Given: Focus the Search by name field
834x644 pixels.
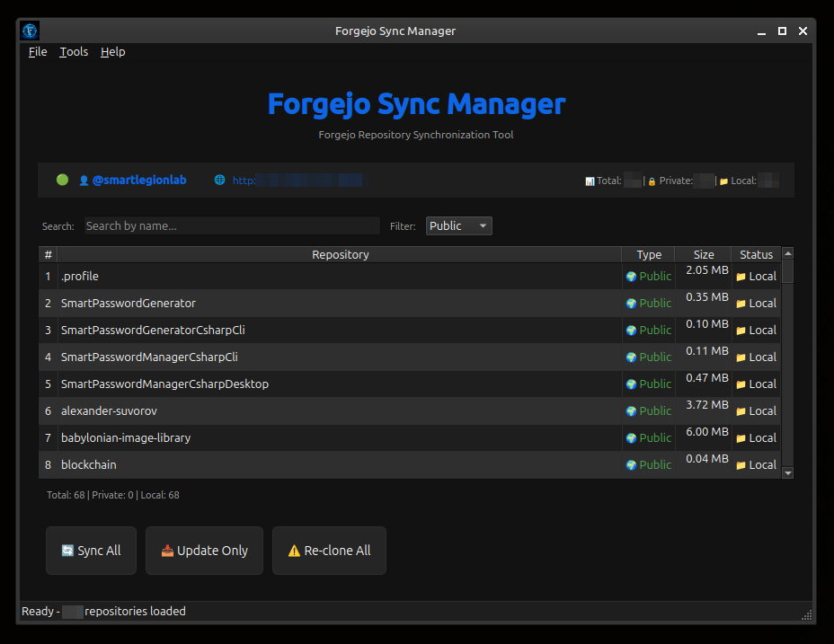Looking at the screenshot, I should (x=232, y=226).
